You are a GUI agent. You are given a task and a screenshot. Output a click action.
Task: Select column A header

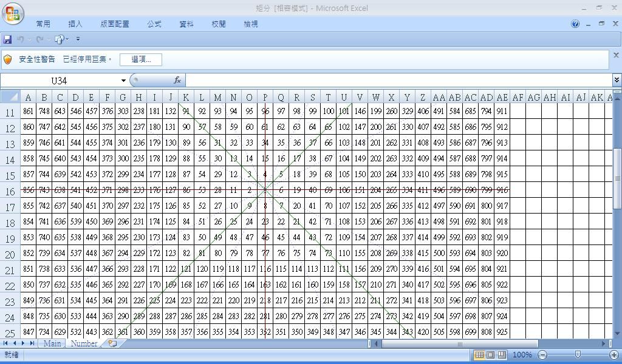(x=28, y=98)
